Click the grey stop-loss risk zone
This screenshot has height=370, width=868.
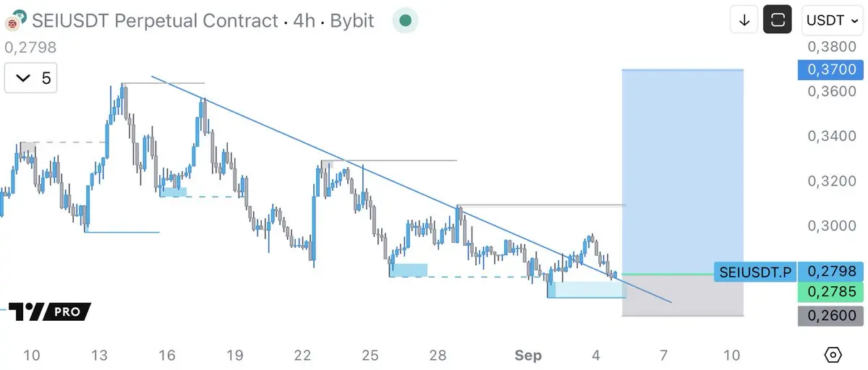pos(683,295)
